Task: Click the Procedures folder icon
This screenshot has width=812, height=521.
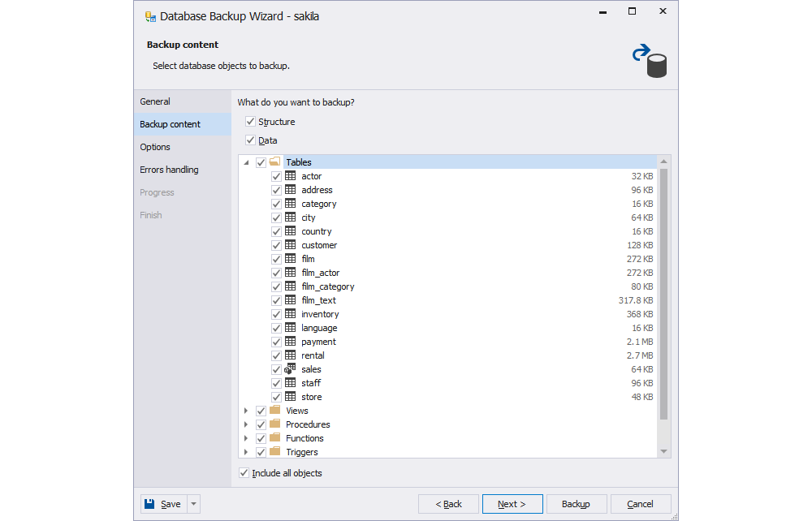Action: (x=276, y=424)
